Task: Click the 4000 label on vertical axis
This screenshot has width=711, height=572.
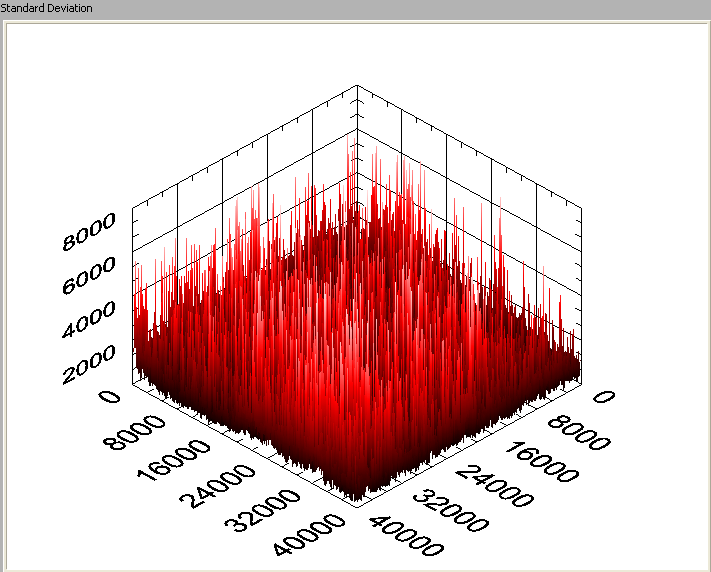Action: 89,319
